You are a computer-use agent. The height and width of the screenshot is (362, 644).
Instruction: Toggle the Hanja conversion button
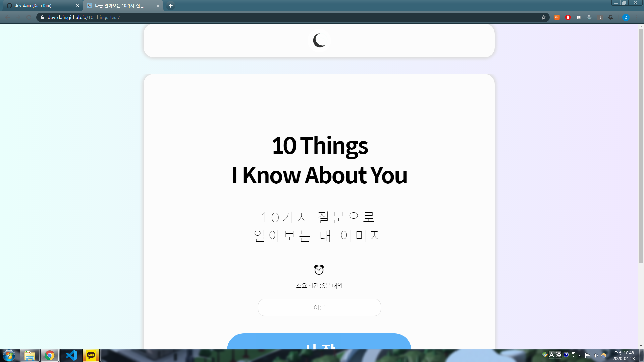pos(558,355)
